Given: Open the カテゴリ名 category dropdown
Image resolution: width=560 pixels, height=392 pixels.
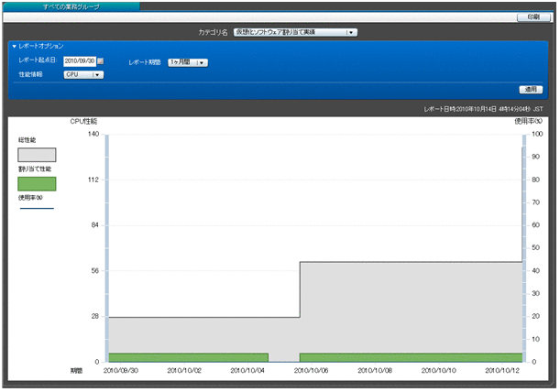Looking at the screenshot, I should (295, 32).
